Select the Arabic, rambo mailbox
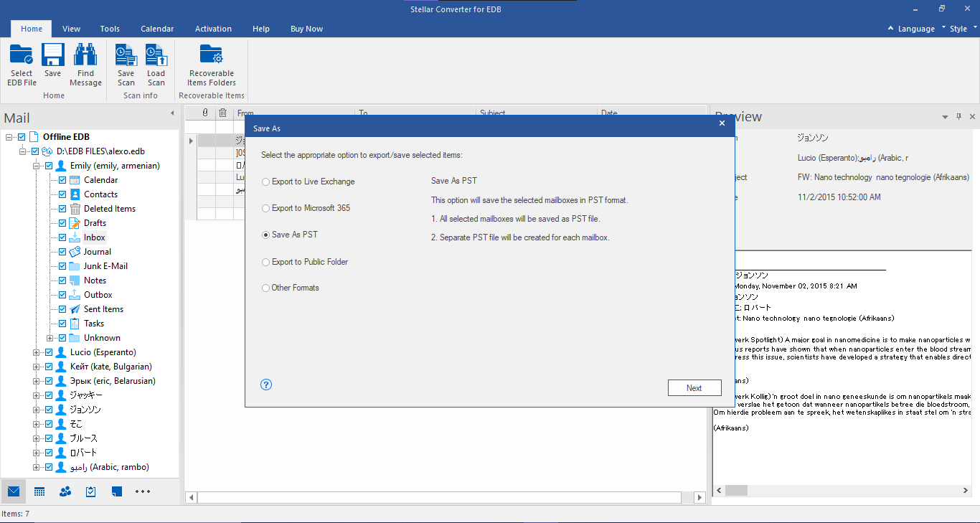 pos(109,467)
